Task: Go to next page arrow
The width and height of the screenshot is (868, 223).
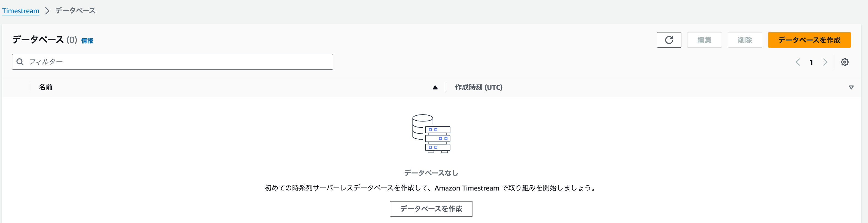Action: click(x=825, y=62)
